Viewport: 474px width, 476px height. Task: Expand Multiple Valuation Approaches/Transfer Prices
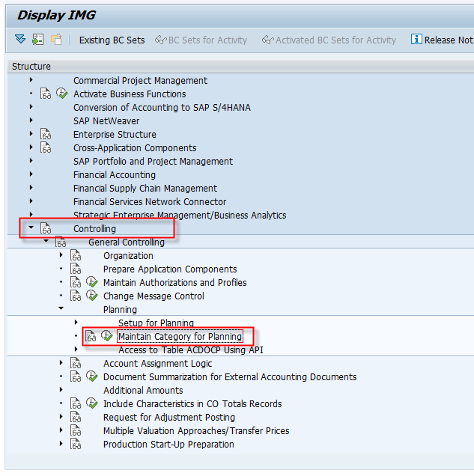tap(61, 430)
